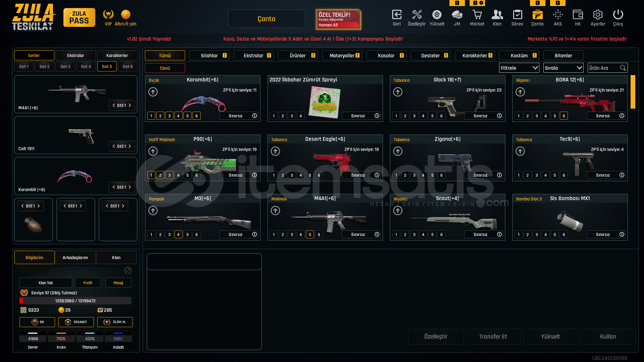Open the Klan icon in top bar
This screenshot has width=644, height=362.
[x=497, y=15]
